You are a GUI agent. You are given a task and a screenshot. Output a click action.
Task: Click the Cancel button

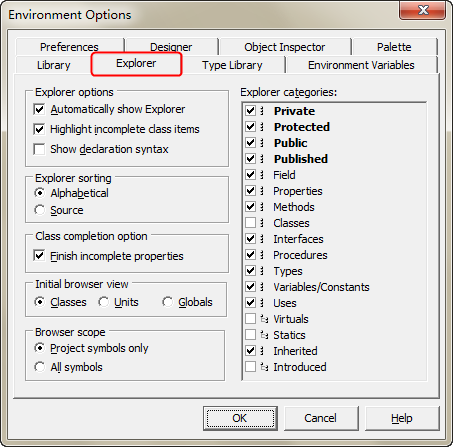321,418
